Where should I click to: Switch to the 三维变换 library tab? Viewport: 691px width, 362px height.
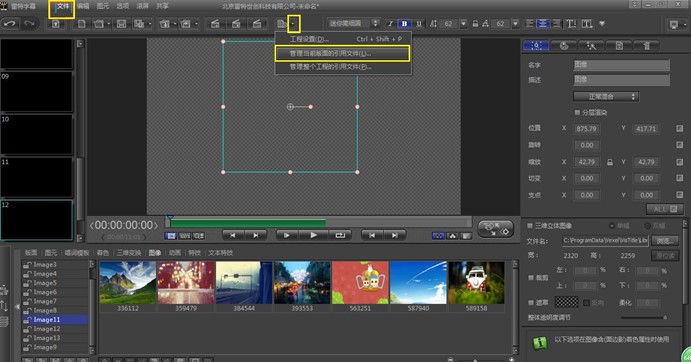[x=129, y=253]
